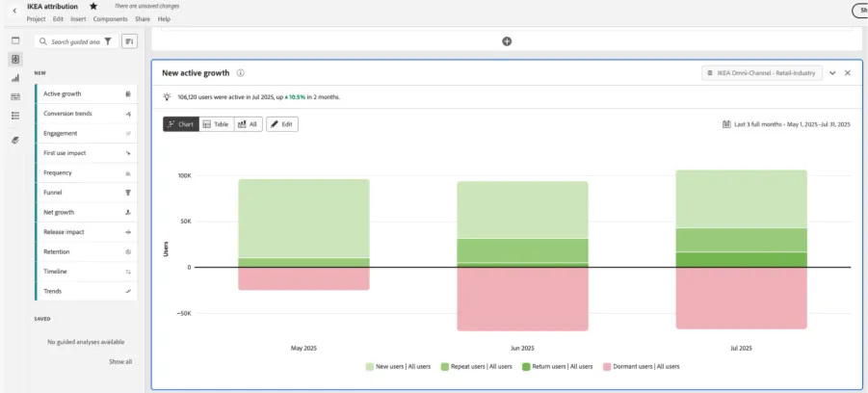The height and width of the screenshot is (393, 868).
Task: Click Jul 2025 return users bar segment
Action: pos(741,260)
